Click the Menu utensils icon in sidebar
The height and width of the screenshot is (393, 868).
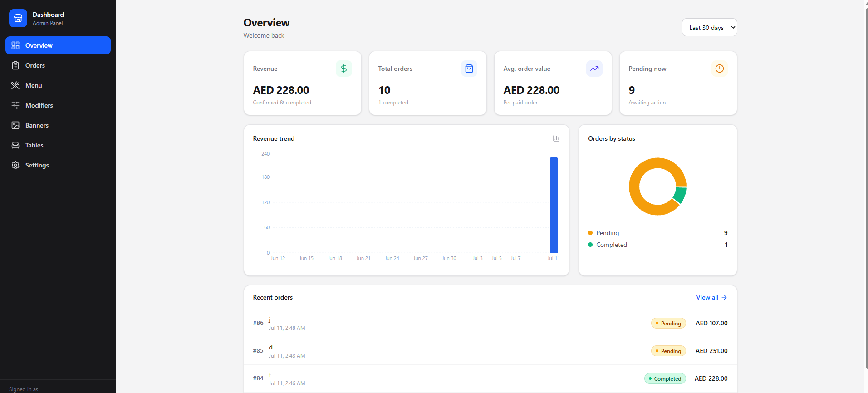tap(15, 85)
